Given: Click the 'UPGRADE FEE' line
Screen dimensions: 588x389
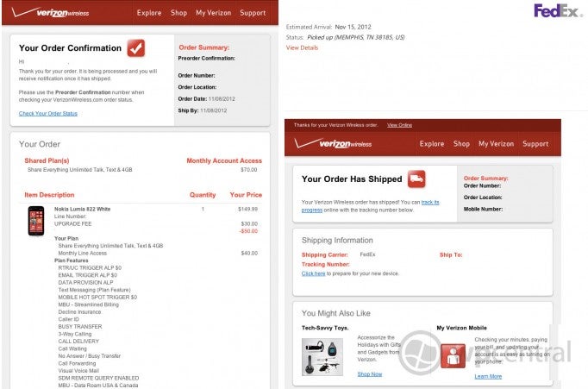Looking at the screenshot, I should pyautogui.click(x=72, y=223).
